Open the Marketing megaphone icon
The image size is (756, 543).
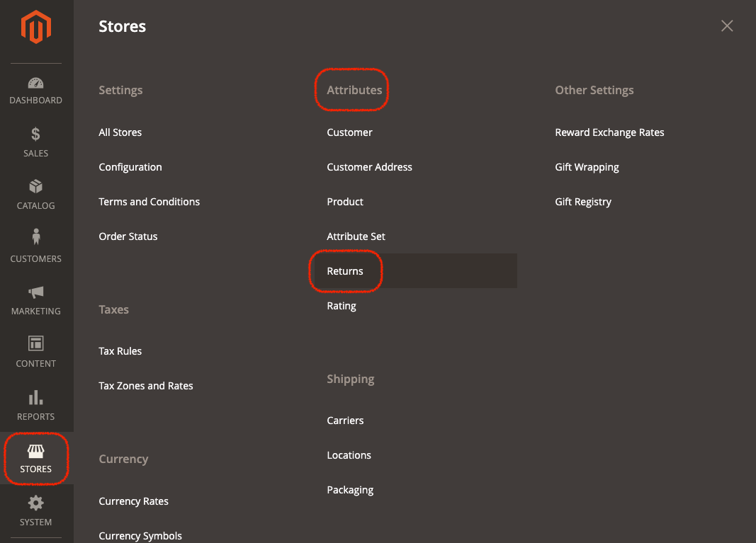pos(35,292)
